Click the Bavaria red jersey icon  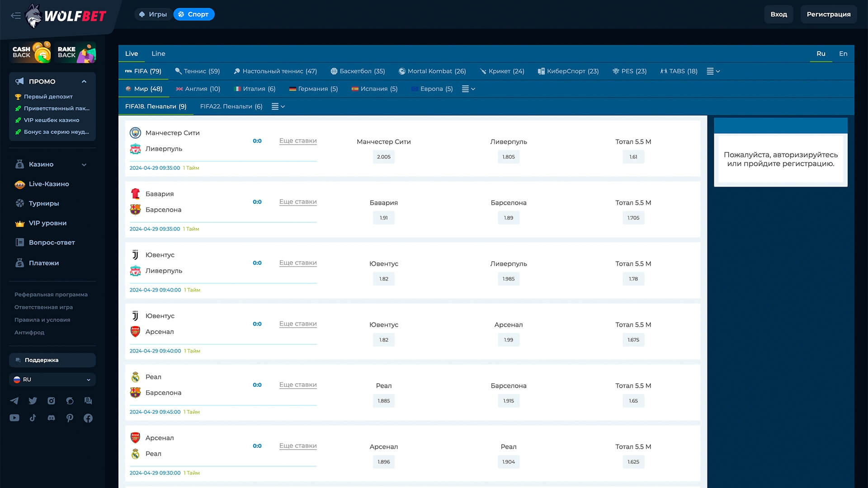(x=135, y=194)
